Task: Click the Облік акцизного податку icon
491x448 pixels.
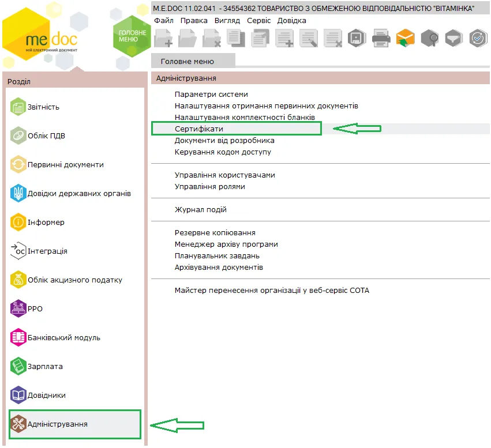Action: coord(18,280)
